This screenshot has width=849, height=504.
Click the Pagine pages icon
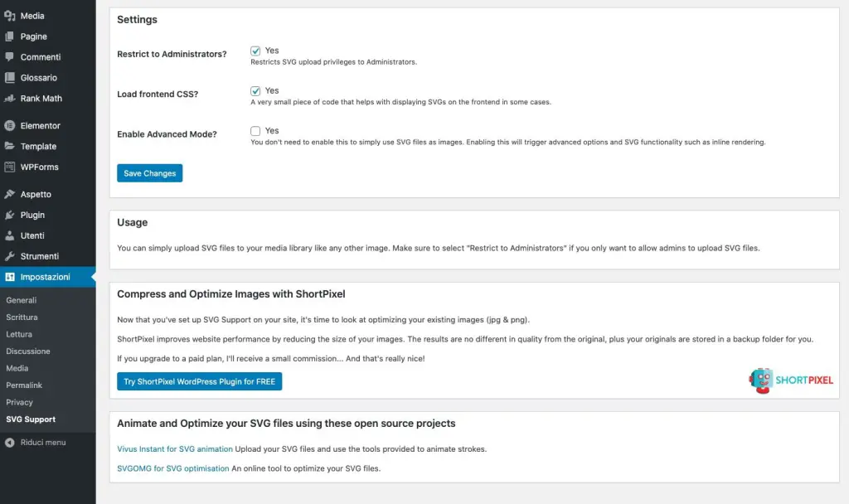(x=10, y=36)
